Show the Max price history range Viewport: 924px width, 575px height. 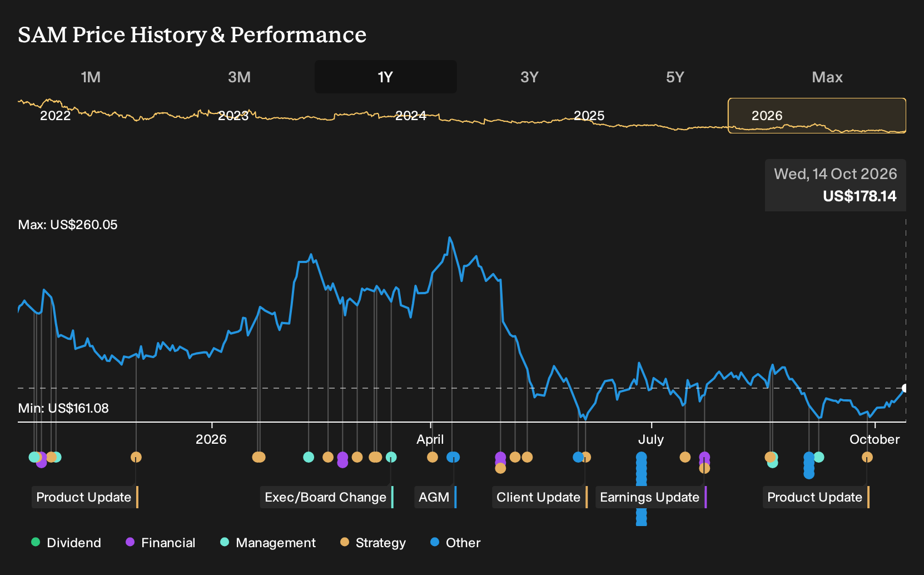click(827, 77)
